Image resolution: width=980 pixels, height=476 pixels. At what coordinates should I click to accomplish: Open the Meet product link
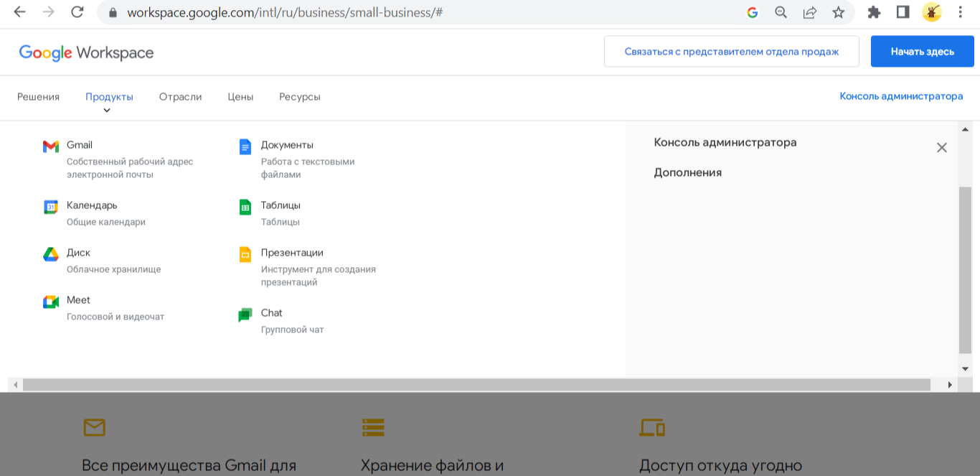click(78, 300)
